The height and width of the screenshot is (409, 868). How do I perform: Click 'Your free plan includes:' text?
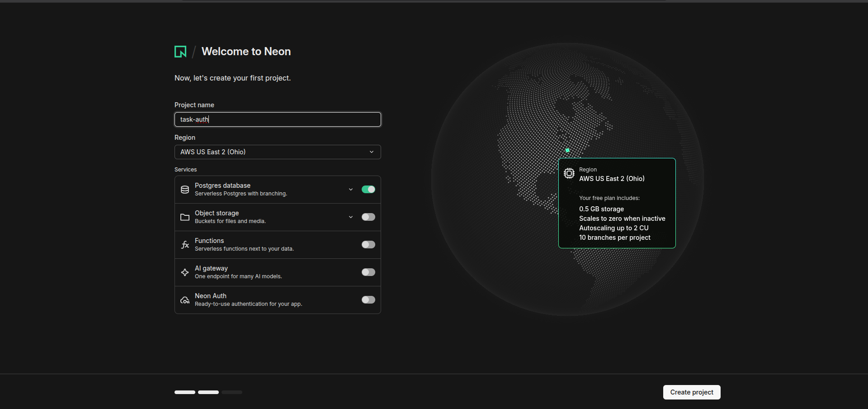[x=609, y=198]
